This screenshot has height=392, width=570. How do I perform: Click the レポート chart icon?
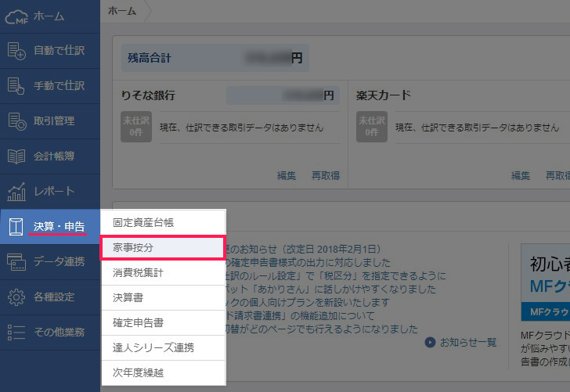coord(16,191)
